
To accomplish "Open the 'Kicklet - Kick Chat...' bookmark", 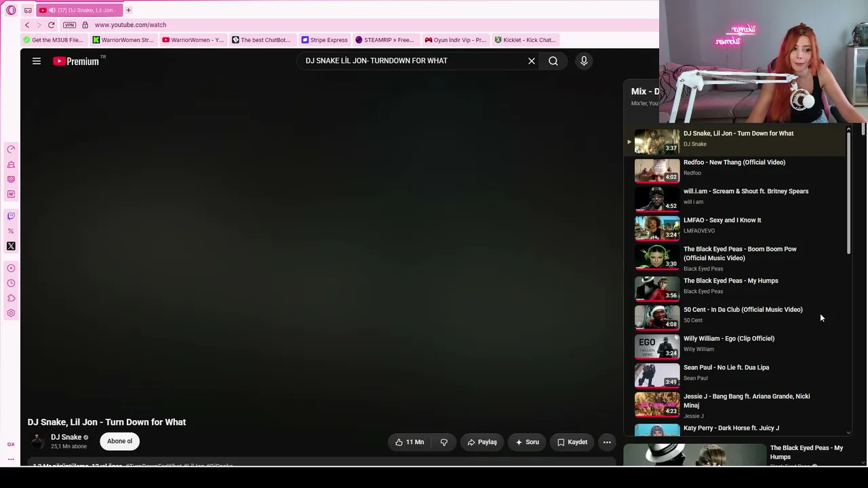I will coord(525,40).
